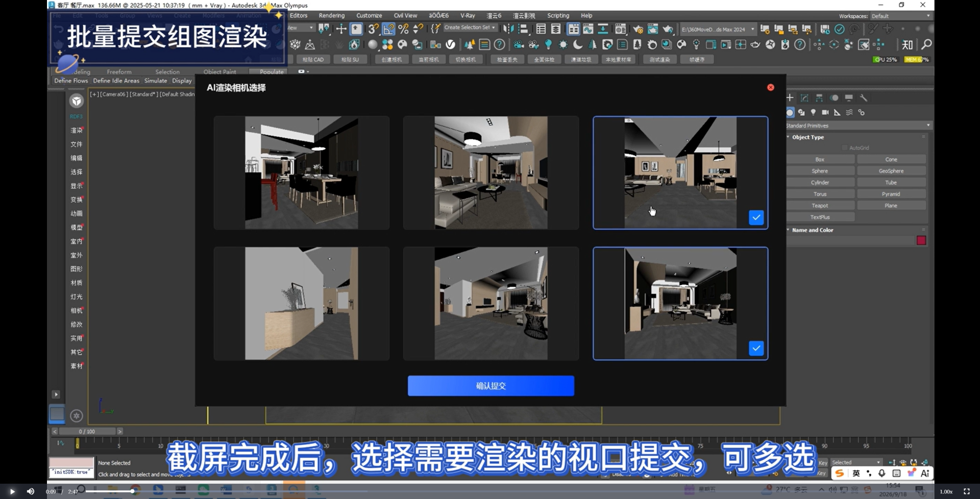Click the 3D cube icon atop left sidebar
The width and height of the screenshot is (980, 499).
pyautogui.click(x=77, y=101)
